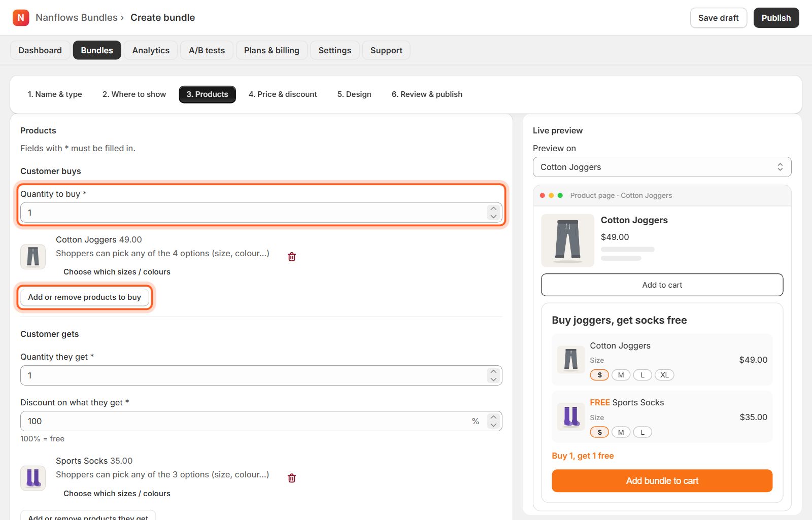
Task: Click the Nanflows Bundles logo icon
Action: pyautogui.click(x=21, y=18)
